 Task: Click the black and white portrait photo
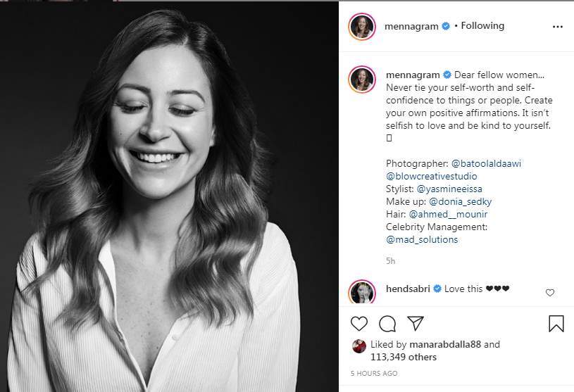[x=169, y=197]
